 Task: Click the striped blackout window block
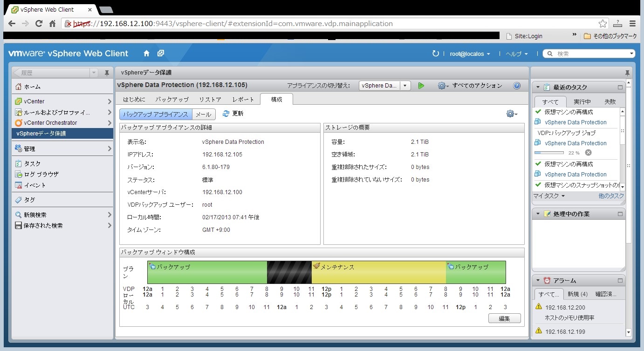pyautogui.click(x=289, y=272)
